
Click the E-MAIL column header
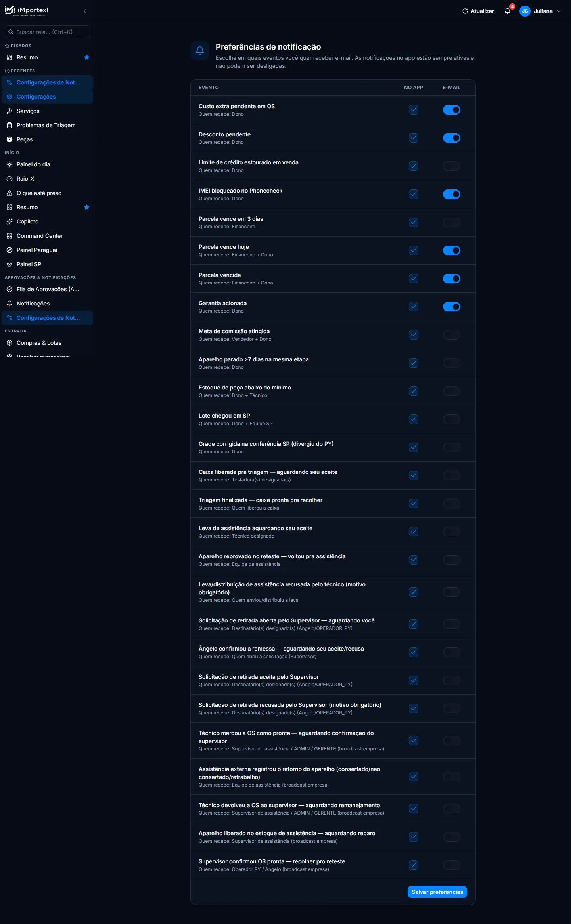pos(452,88)
